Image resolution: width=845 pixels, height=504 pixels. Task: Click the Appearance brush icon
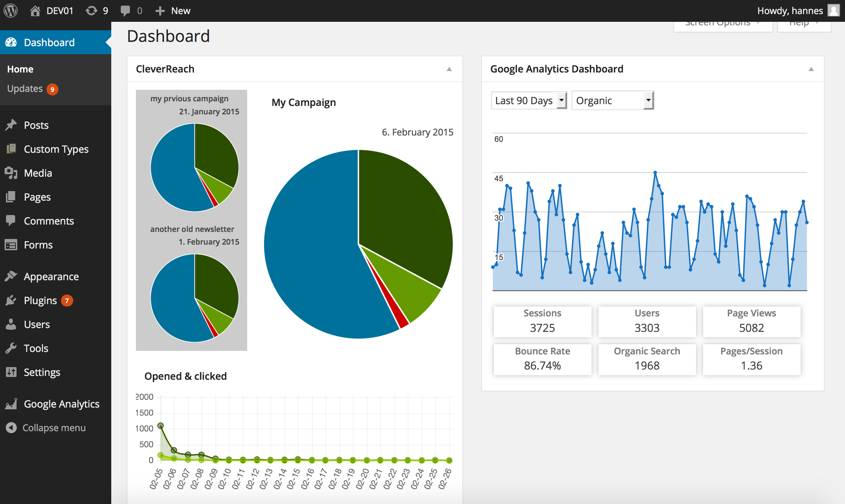tap(11, 276)
